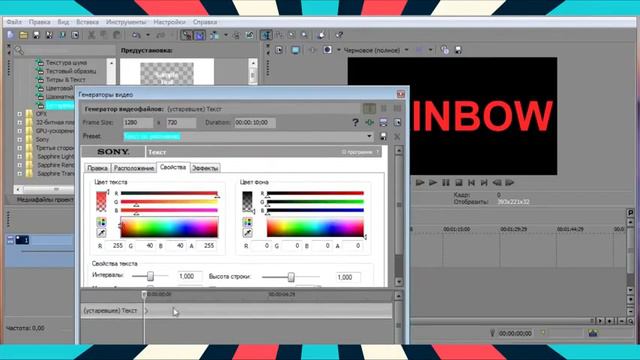Undo the last action with toolbar icon
Image resolution: width=640 pixels, height=360 pixels.
[136, 35]
